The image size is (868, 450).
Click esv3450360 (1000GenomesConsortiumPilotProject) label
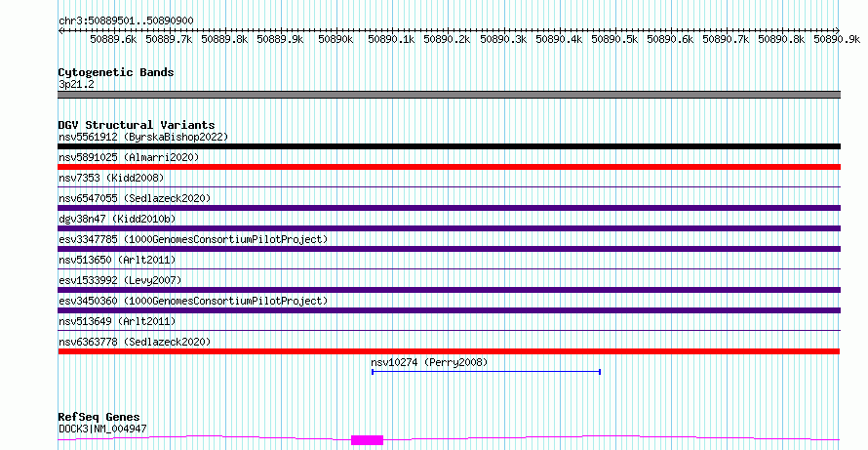[193, 301]
